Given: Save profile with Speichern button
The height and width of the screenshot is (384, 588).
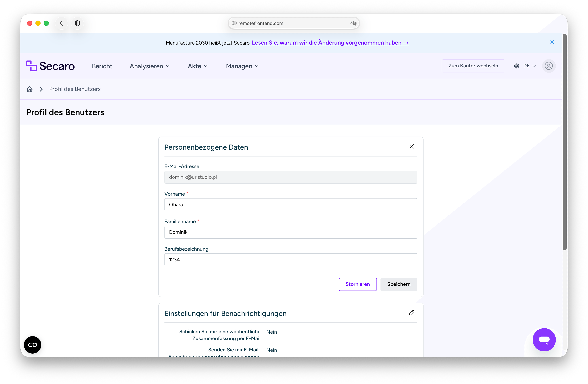Looking at the screenshot, I should tap(399, 284).
